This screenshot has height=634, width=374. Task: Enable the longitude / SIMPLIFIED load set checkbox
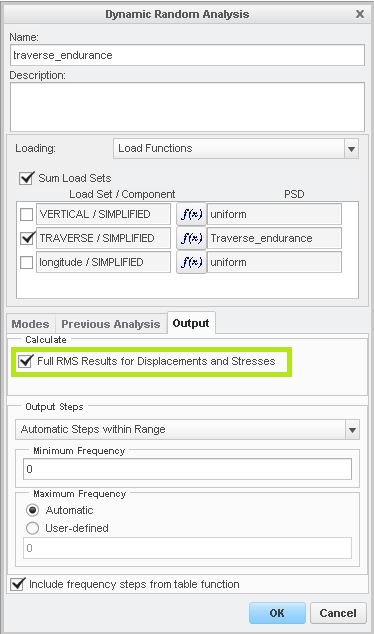[x=27, y=262]
